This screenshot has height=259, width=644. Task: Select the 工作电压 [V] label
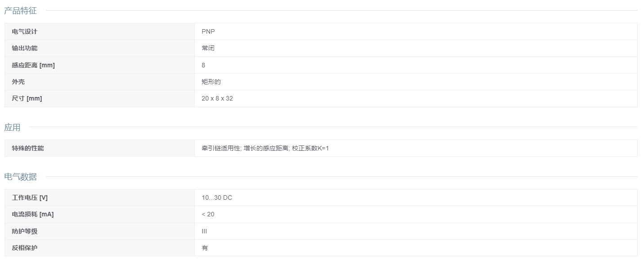[30, 198]
